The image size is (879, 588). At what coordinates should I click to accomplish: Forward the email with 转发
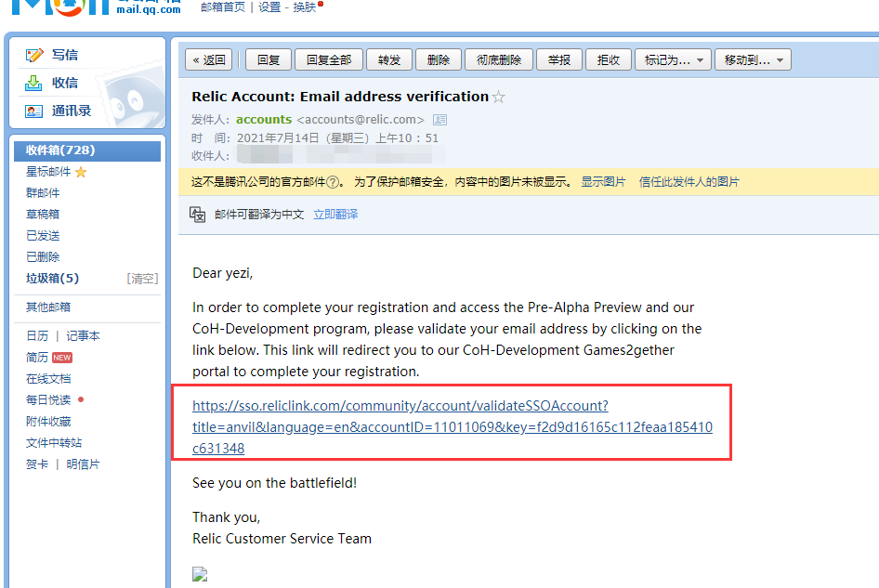[389, 60]
